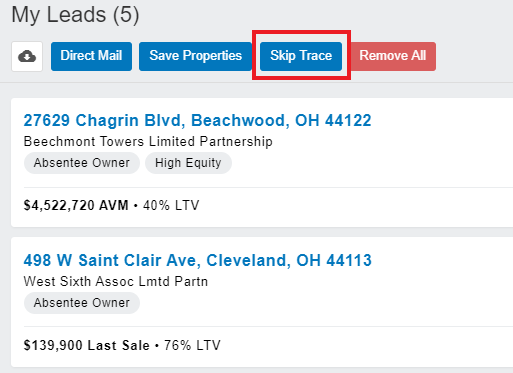Click the divider line inside Chagrin Blvd card
This screenshot has width=513, height=373.
tap(268, 187)
